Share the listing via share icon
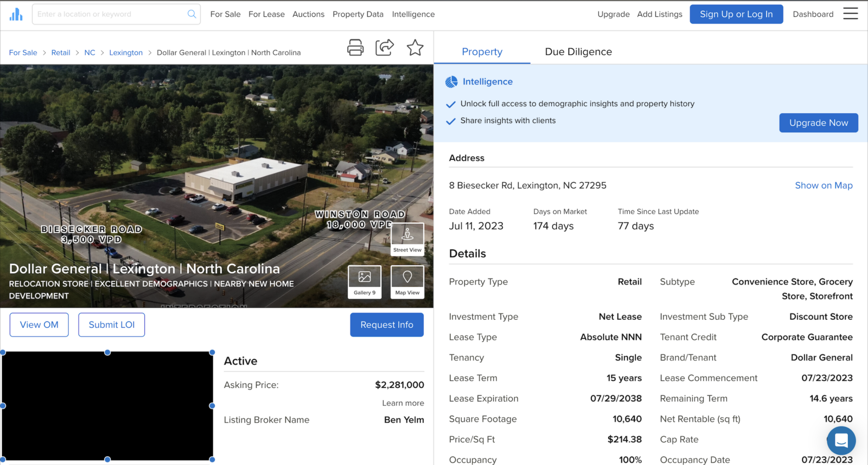 pyautogui.click(x=385, y=48)
